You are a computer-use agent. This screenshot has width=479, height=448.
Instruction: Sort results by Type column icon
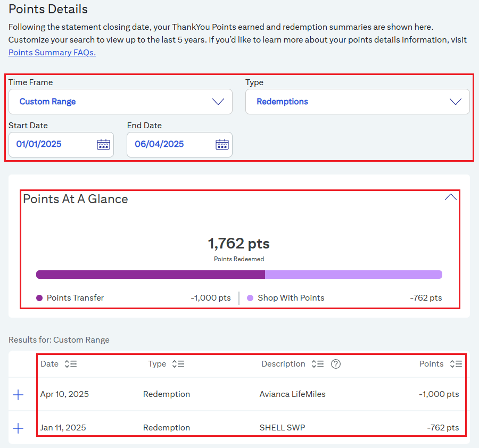click(x=178, y=364)
